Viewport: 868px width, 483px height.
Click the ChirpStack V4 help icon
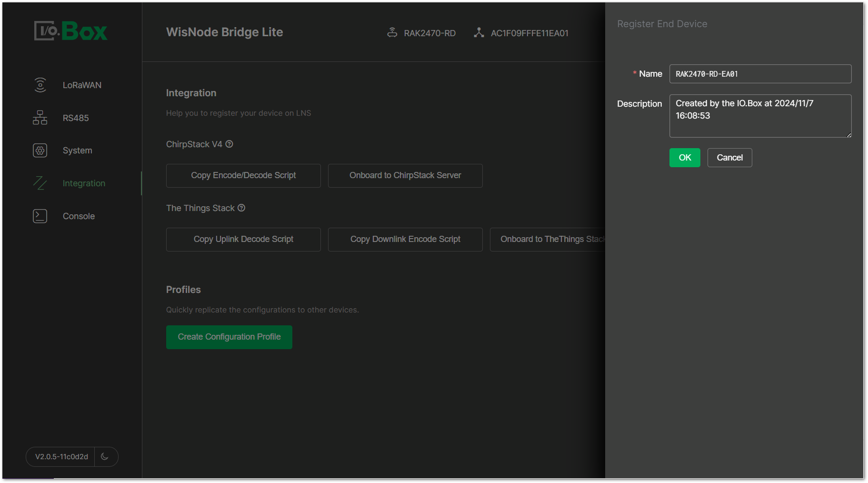(x=229, y=144)
